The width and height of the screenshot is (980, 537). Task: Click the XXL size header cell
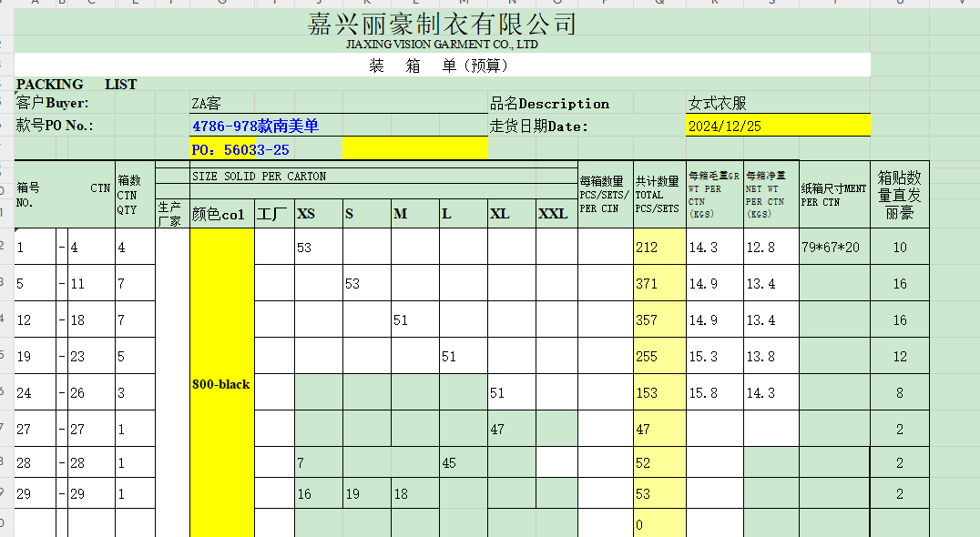[x=556, y=214]
